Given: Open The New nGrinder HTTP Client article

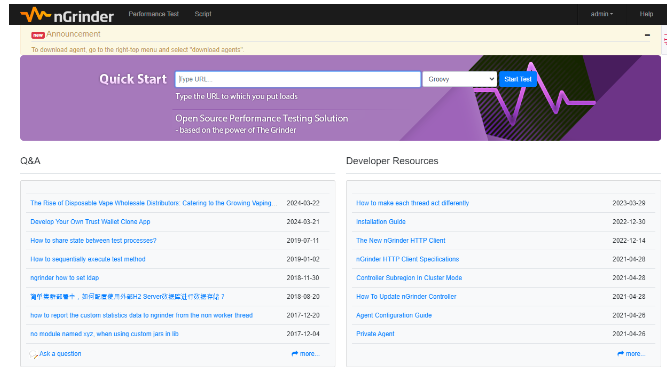Looking at the screenshot, I should [x=401, y=241].
